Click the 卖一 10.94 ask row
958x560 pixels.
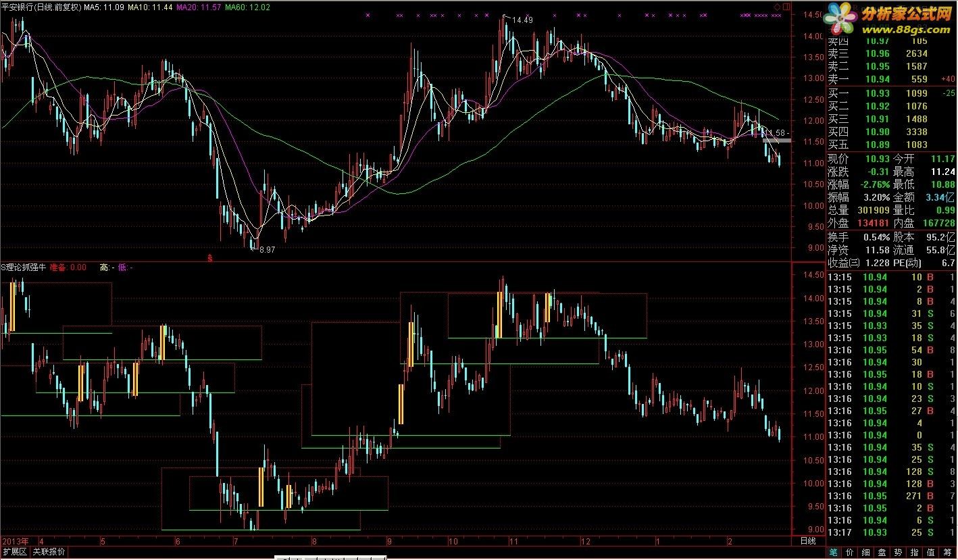coord(892,80)
